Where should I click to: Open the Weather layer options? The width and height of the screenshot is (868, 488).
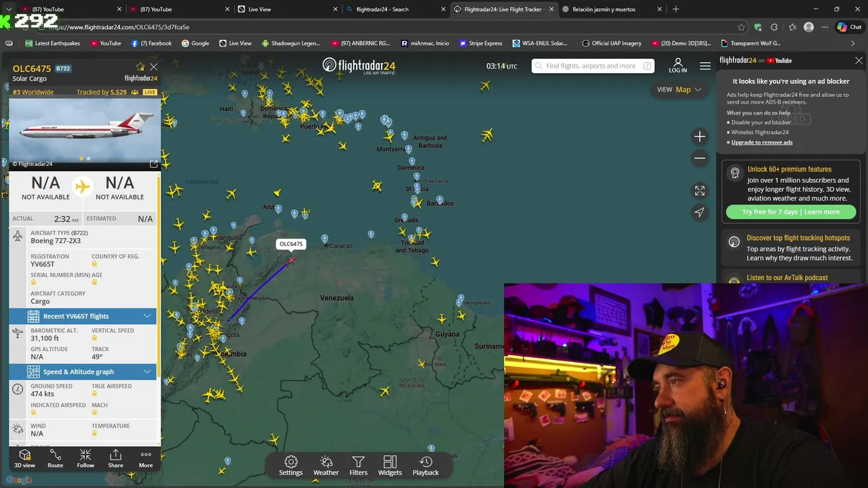coord(325,466)
